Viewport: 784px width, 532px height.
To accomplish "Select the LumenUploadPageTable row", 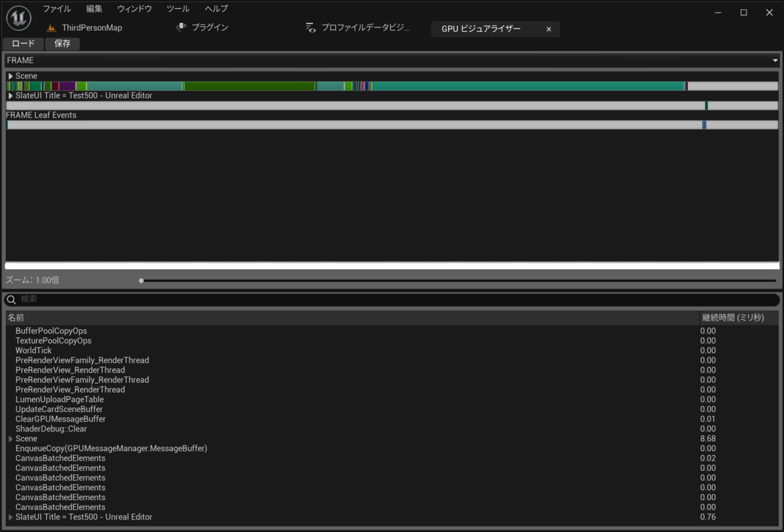I will pos(392,399).
